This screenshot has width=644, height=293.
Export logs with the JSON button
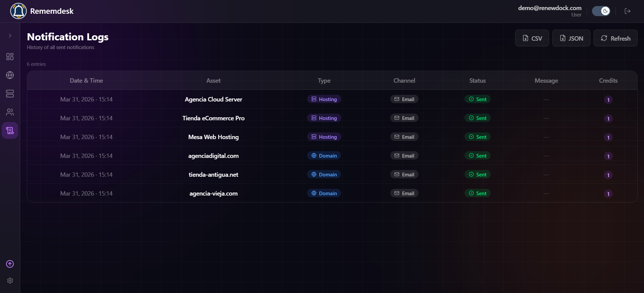pos(571,38)
